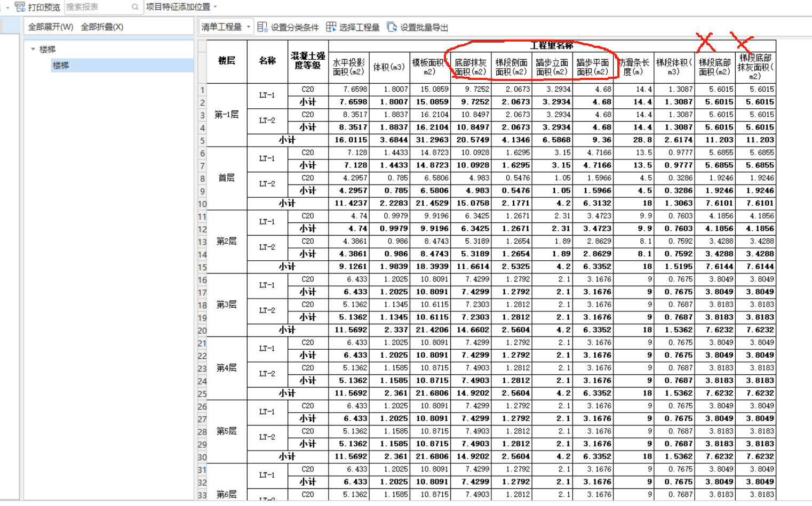Click C20 cell in row 1
The image size is (812, 506).
[308, 89]
